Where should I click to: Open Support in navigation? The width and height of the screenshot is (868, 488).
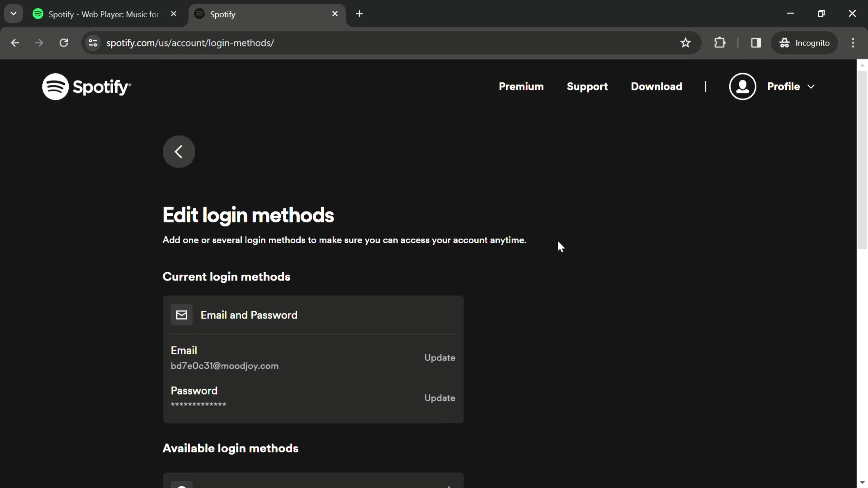pos(587,87)
